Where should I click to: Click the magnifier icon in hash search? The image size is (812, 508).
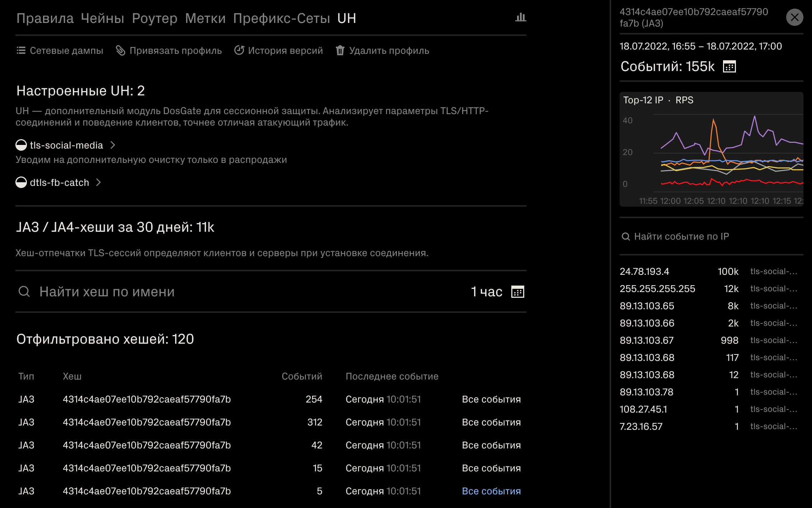pos(24,292)
